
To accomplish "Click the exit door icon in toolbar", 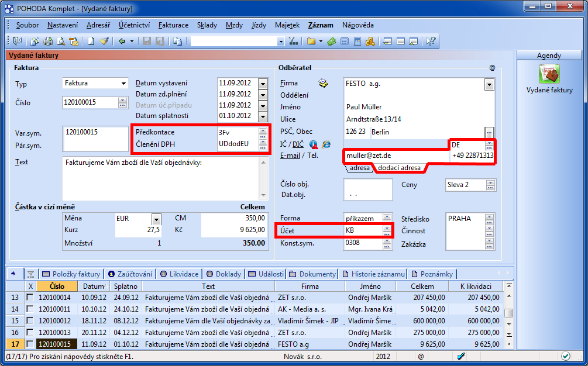I will pyautogui.click(x=17, y=41).
